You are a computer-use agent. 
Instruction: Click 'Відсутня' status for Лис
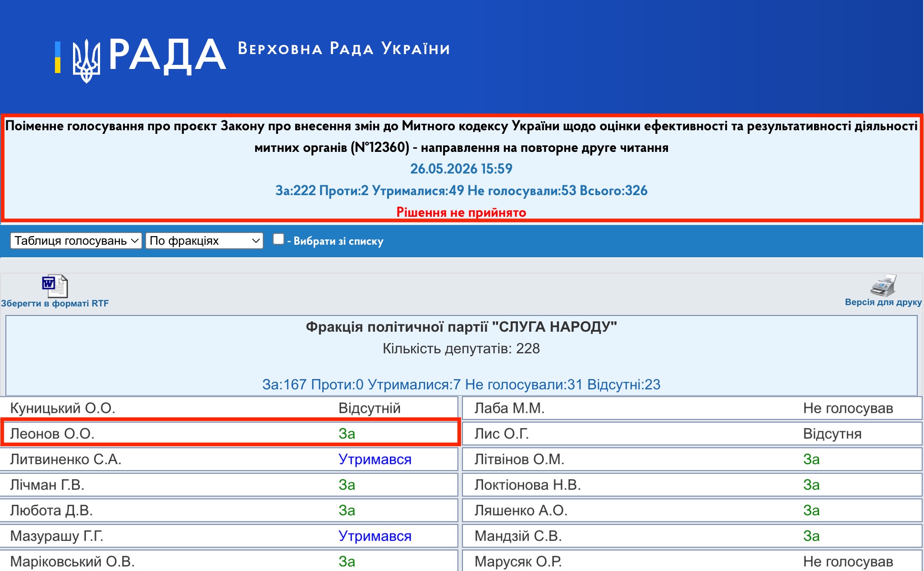[x=833, y=434]
